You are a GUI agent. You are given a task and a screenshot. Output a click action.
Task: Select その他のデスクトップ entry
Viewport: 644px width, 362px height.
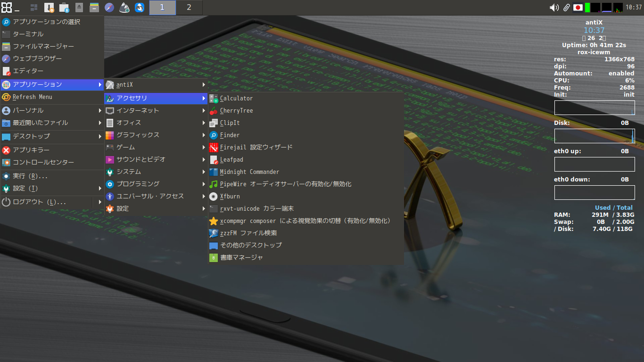(306, 246)
